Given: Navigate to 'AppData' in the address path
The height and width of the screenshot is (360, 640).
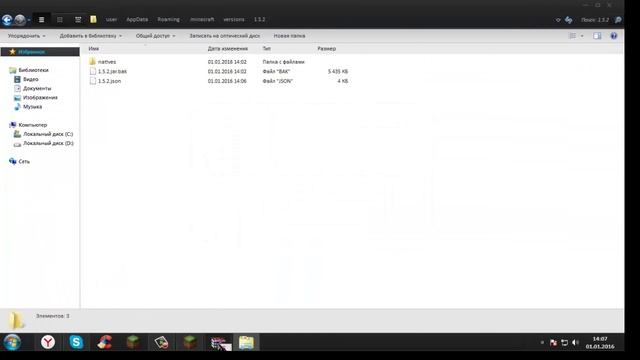Looking at the screenshot, I should pyautogui.click(x=137, y=19).
